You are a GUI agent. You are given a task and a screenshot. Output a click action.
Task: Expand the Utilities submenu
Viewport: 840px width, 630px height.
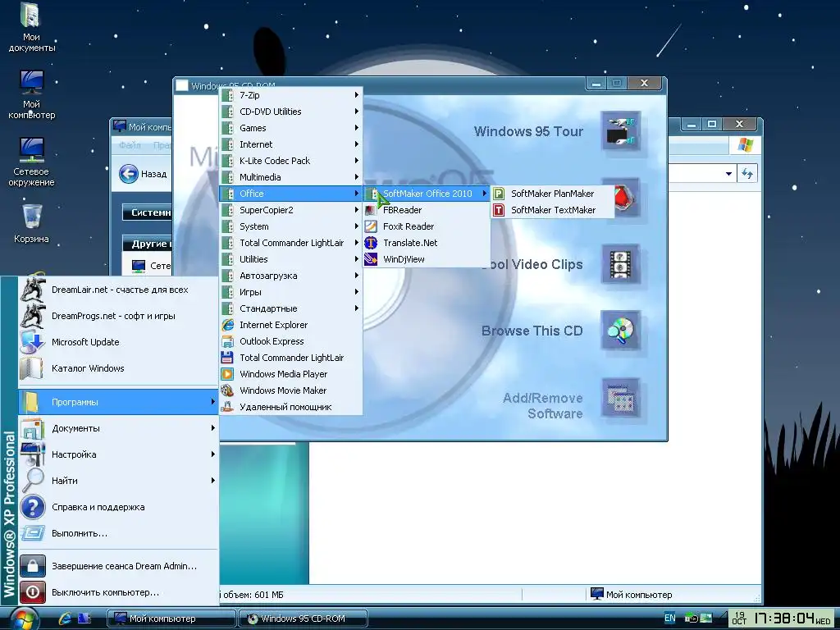tap(291, 259)
